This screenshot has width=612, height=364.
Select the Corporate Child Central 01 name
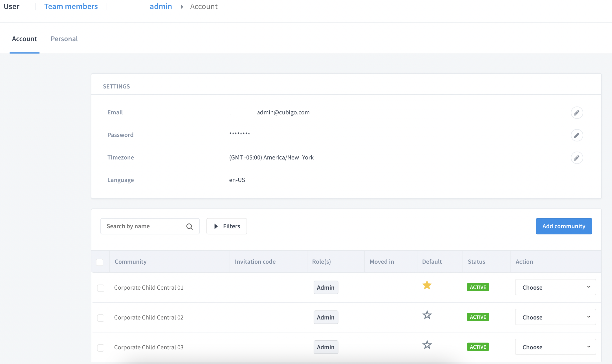[149, 288]
